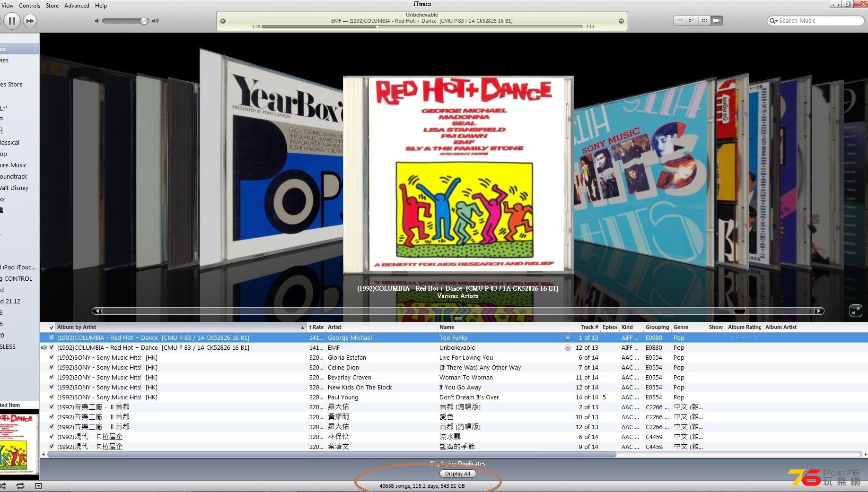Sort by the Kind column header
The height and width of the screenshot is (492, 868).
pos(631,327)
